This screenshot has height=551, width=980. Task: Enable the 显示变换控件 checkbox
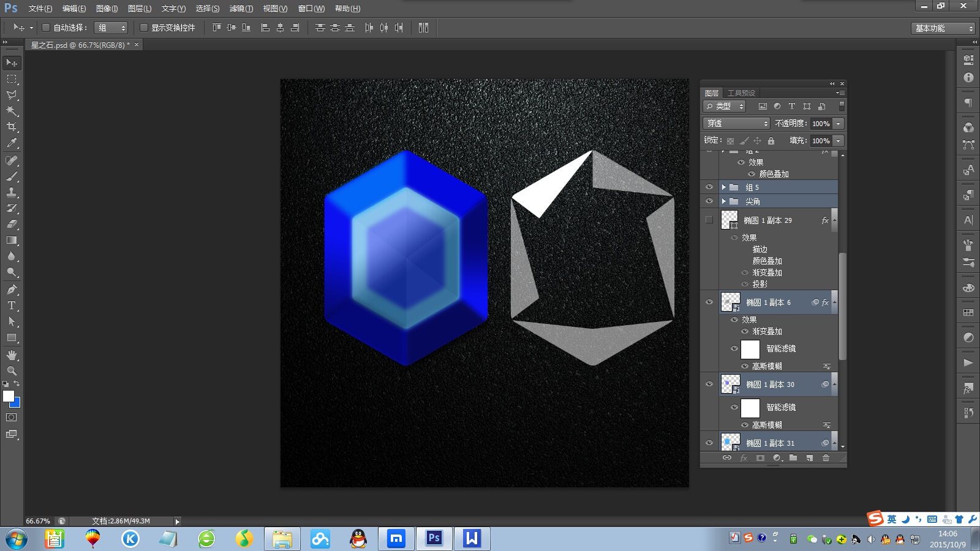tap(144, 28)
